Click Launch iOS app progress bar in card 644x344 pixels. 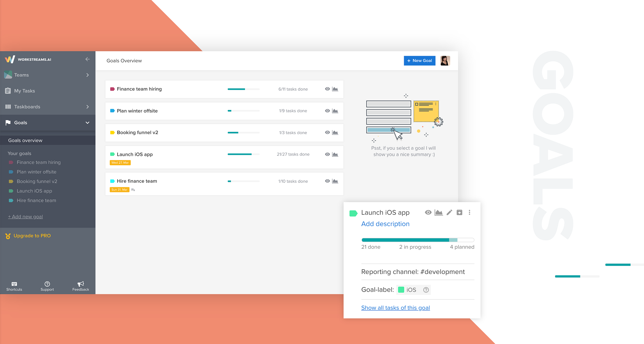418,240
